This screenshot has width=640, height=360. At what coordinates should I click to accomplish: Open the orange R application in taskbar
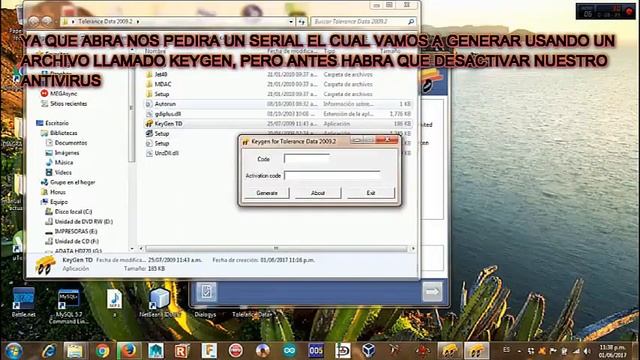tap(182, 351)
